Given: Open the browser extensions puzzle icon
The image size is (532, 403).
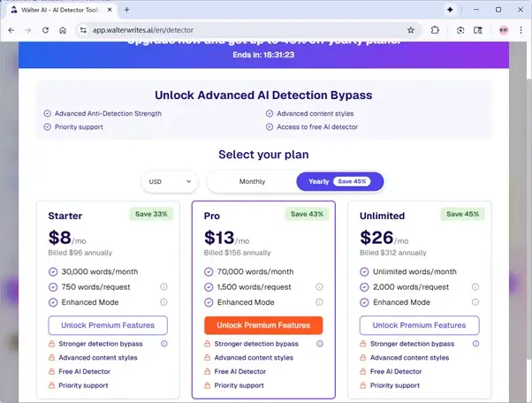Looking at the screenshot, I should 437,29.
